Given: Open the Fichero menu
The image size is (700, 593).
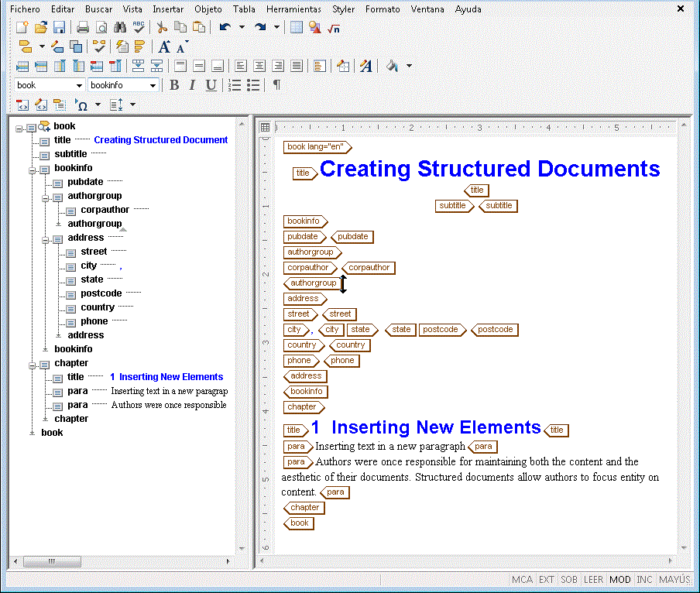Looking at the screenshot, I should 25,9.
